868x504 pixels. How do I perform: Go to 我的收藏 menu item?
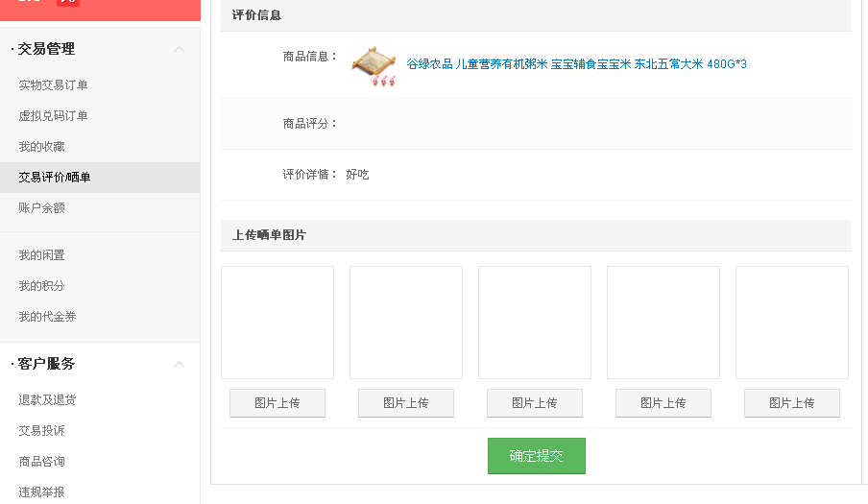click(41, 147)
